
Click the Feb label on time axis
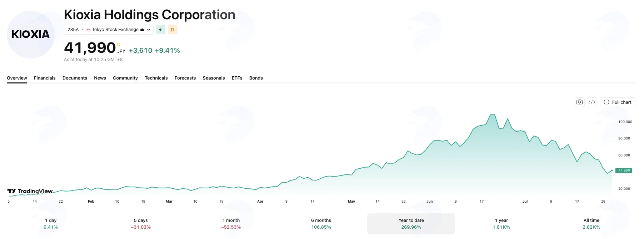(91, 202)
